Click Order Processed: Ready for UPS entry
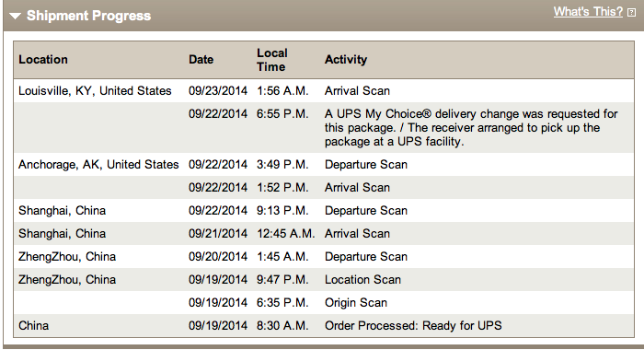 [x=413, y=326]
